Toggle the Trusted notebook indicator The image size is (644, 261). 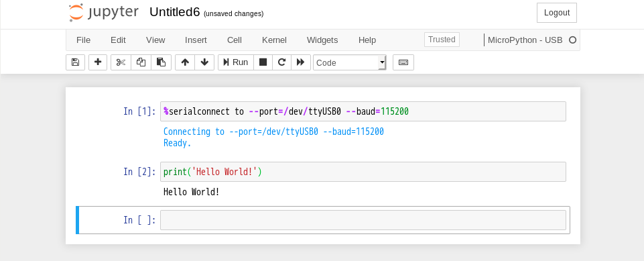click(x=442, y=40)
